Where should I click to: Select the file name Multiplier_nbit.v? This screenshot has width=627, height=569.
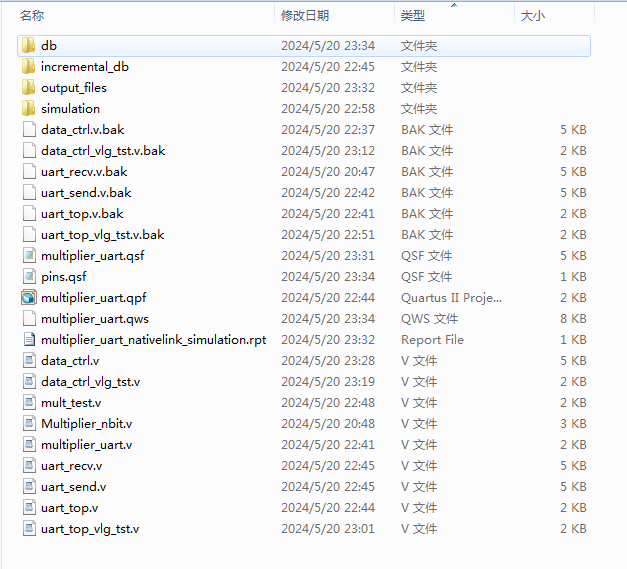coord(87,423)
